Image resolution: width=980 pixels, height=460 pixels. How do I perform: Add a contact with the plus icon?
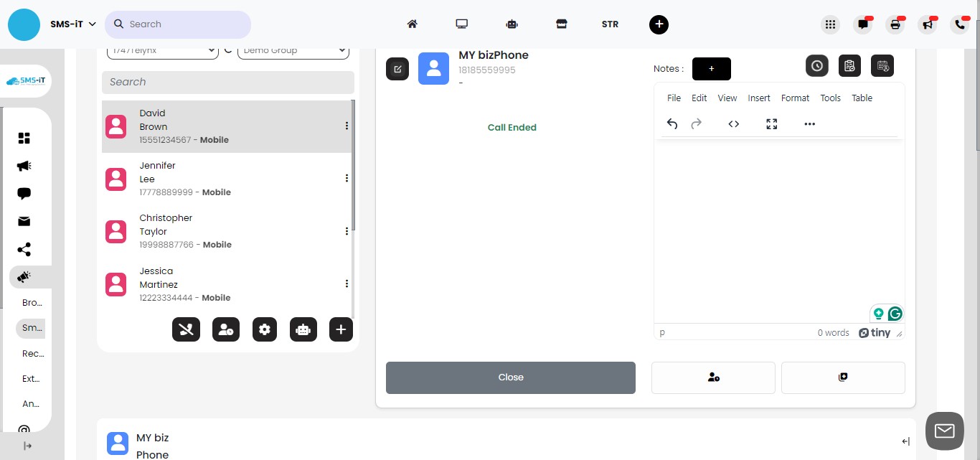click(341, 329)
